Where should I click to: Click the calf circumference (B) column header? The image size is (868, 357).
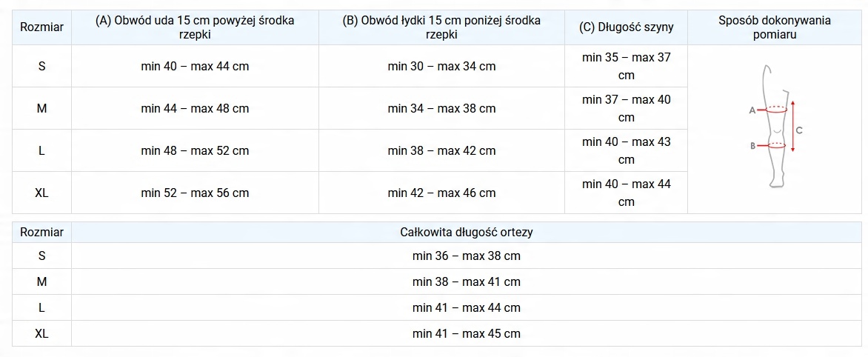pos(441,27)
